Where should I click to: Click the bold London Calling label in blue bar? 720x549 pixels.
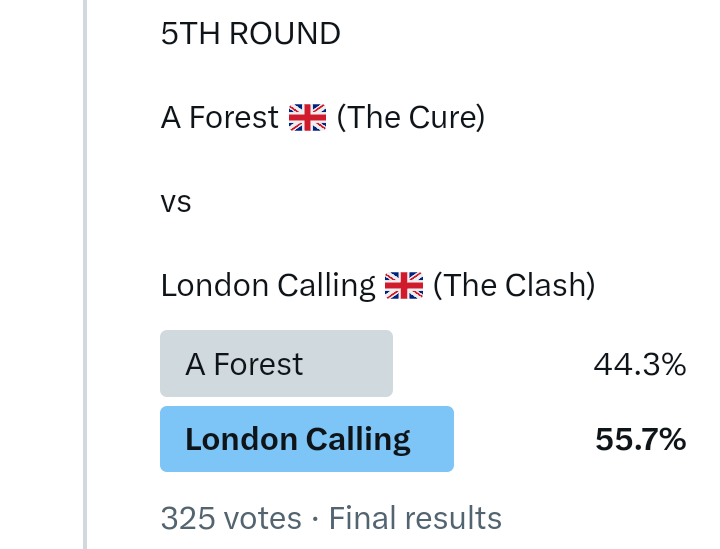click(x=298, y=440)
